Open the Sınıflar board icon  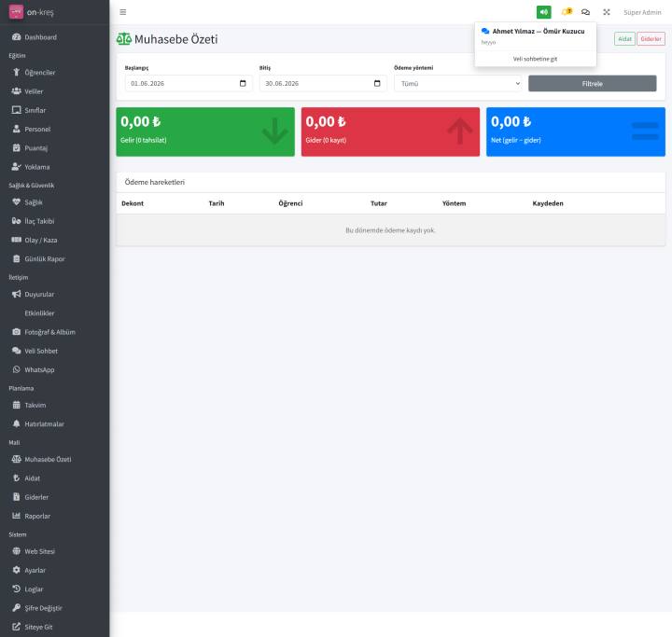tap(16, 110)
